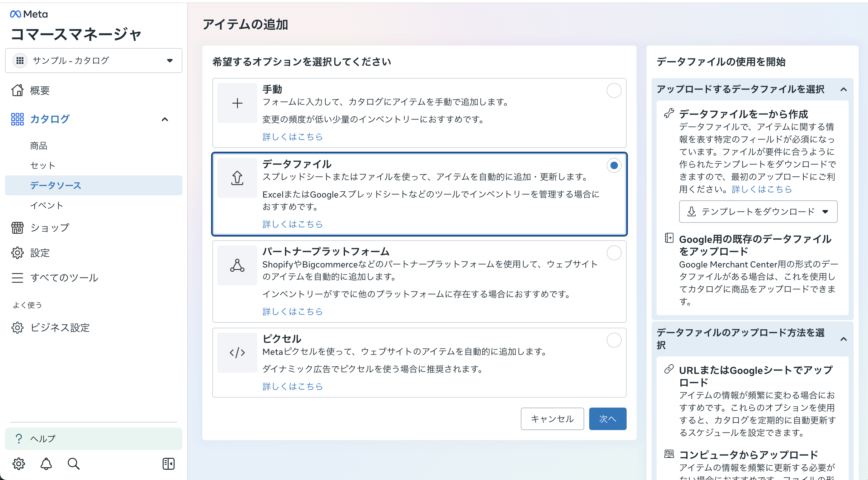Collapse the sidebar with the panel toggle
Viewport: 868px width, 480px height.
[169, 463]
